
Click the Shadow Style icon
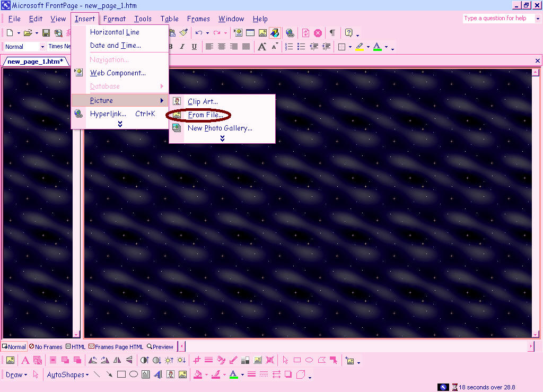288,374
